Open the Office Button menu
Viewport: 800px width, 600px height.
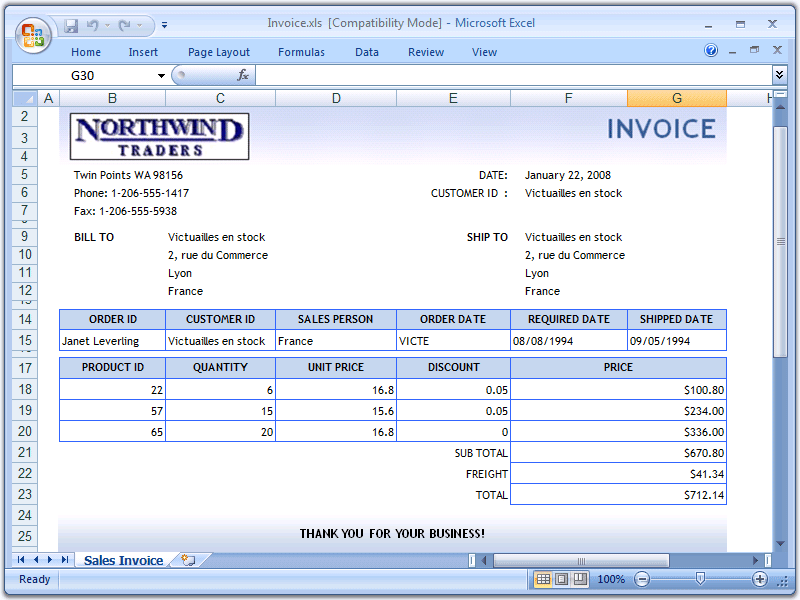(33, 35)
